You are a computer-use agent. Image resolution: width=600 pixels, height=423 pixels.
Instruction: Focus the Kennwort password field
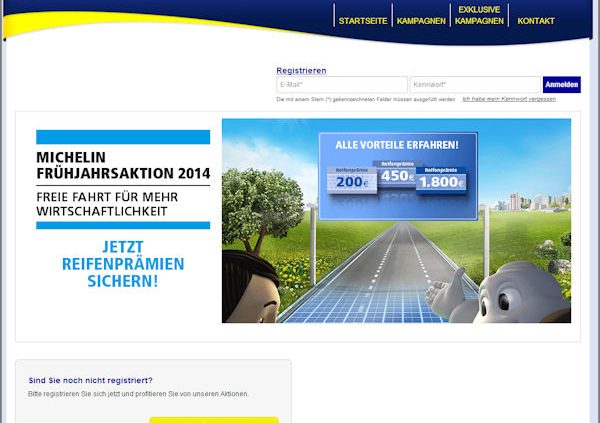coord(475,85)
